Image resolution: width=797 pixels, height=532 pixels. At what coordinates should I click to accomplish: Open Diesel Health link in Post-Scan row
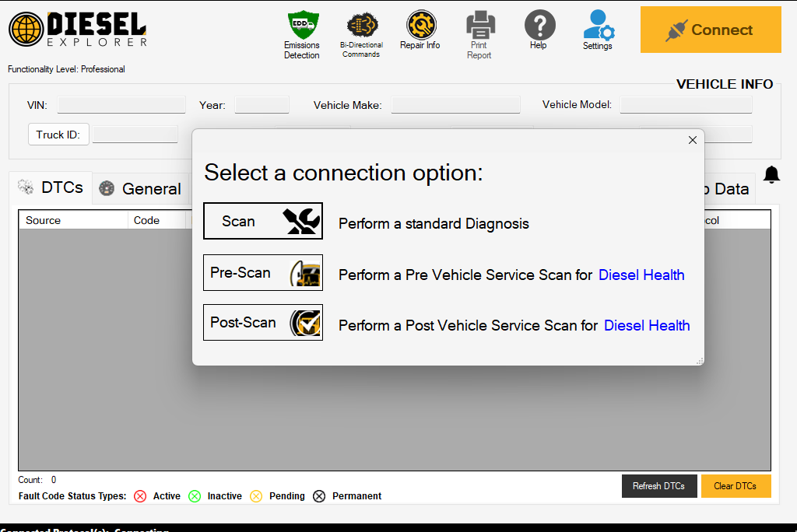(647, 325)
